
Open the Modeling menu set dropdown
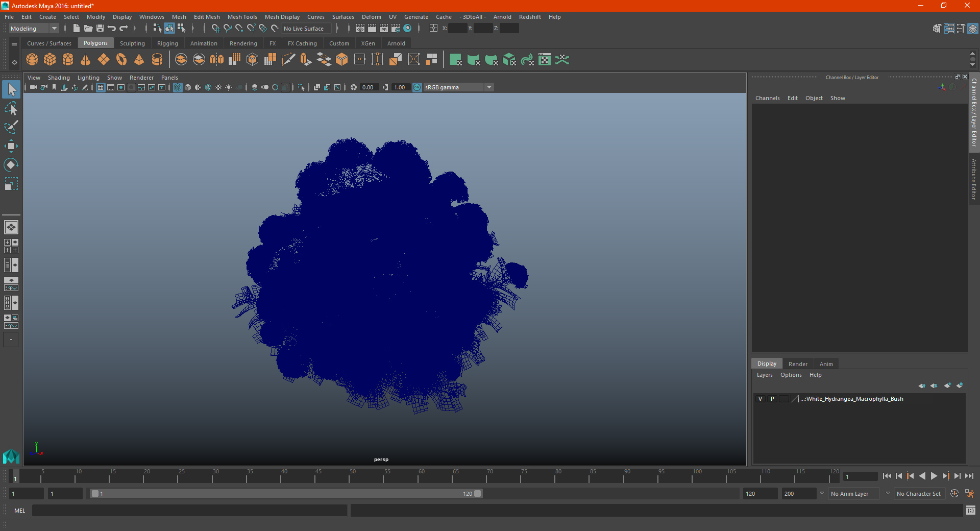click(34, 29)
